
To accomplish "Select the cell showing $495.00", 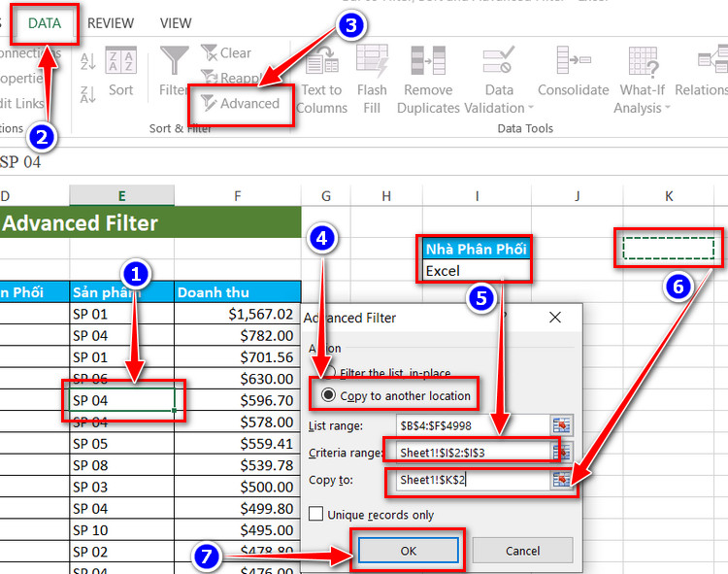I will pos(238,530).
